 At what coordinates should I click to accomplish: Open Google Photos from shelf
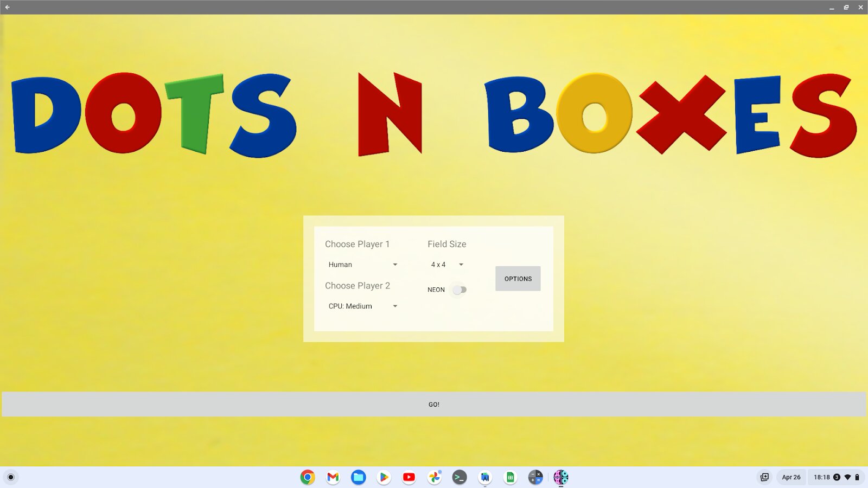(x=435, y=477)
